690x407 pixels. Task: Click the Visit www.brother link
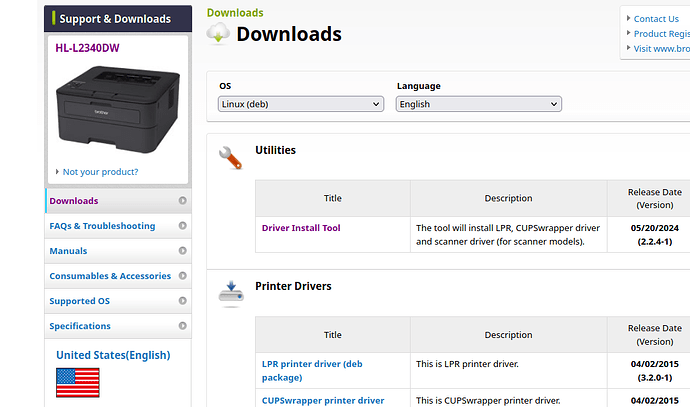tap(662, 49)
